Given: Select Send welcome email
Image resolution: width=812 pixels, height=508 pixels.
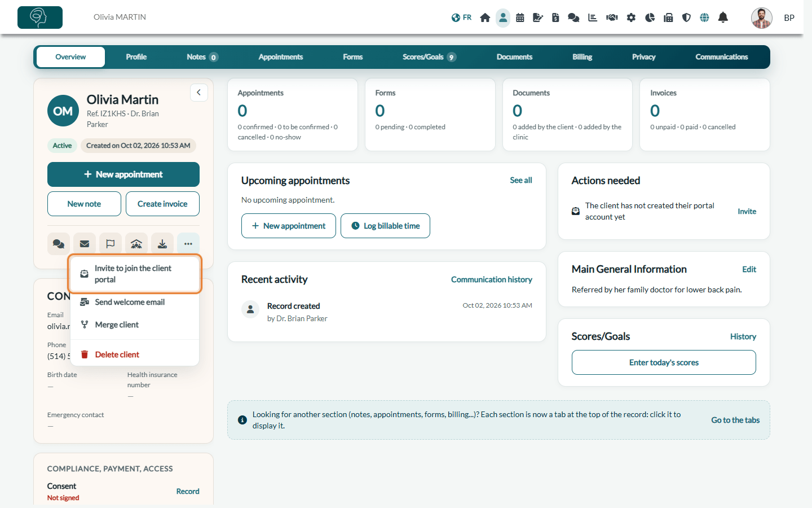Looking at the screenshot, I should click(135, 302).
